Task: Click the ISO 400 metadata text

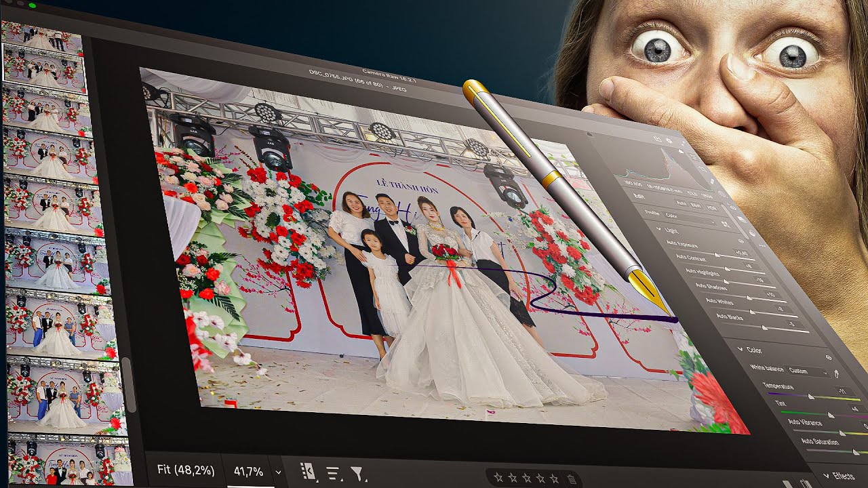Action: click(633, 184)
